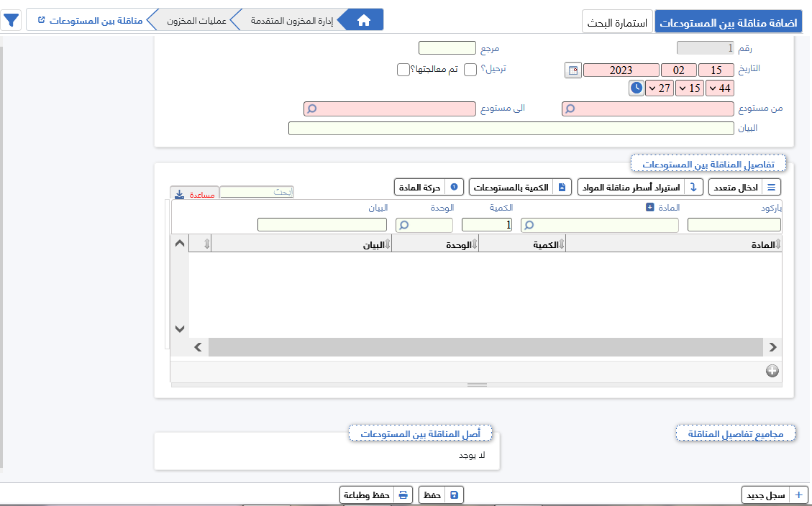Open the calendar date picker icon
This screenshot has height=506, width=812.
click(572, 70)
